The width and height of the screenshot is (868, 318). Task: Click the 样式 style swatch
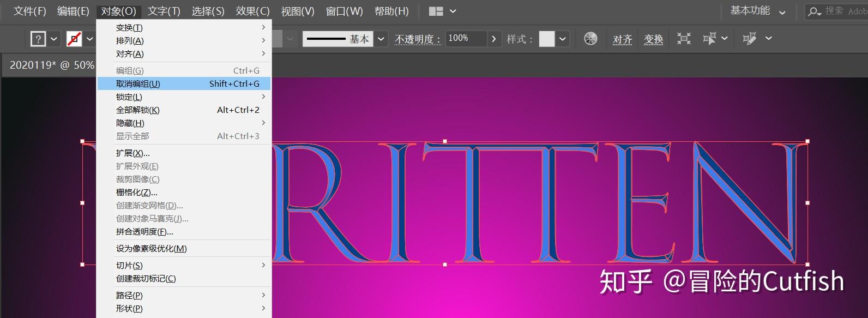547,39
